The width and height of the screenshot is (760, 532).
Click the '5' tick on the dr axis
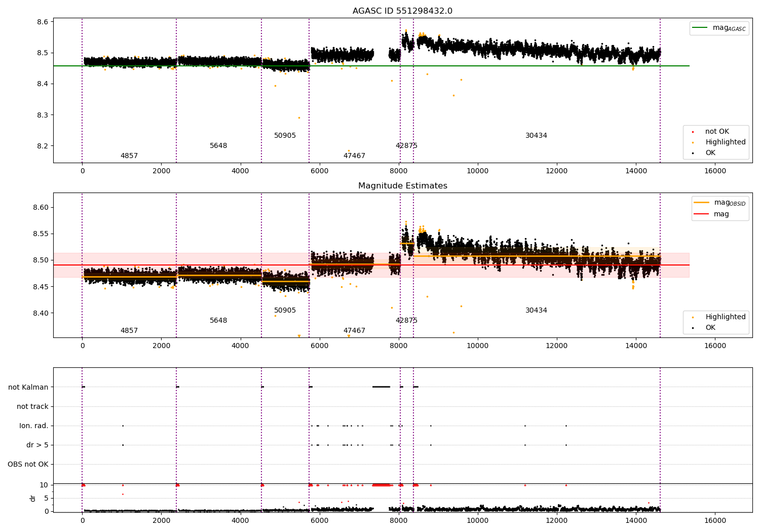[x=46, y=499]
